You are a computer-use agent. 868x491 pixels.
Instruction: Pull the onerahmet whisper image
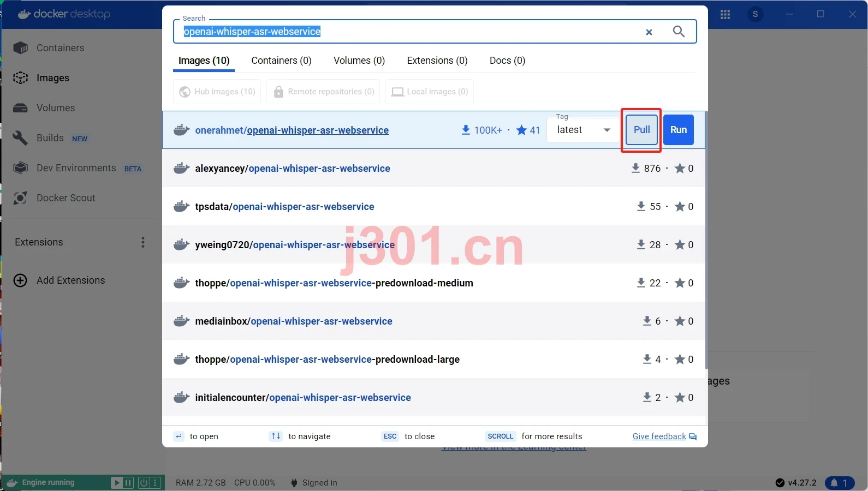(x=641, y=130)
